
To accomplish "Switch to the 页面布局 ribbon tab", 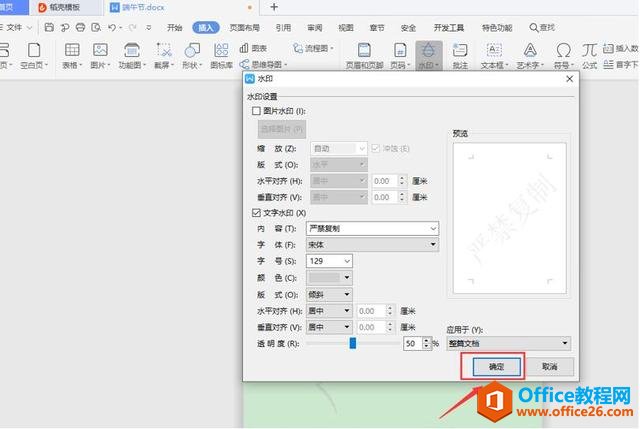I will pyautogui.click(x=243, y=28).
